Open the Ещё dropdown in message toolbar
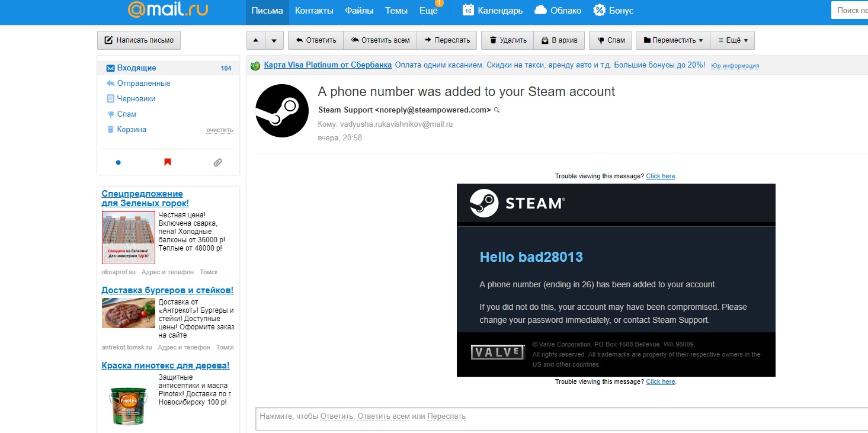This screenshot has height=433, width=868. coord(732,40)
